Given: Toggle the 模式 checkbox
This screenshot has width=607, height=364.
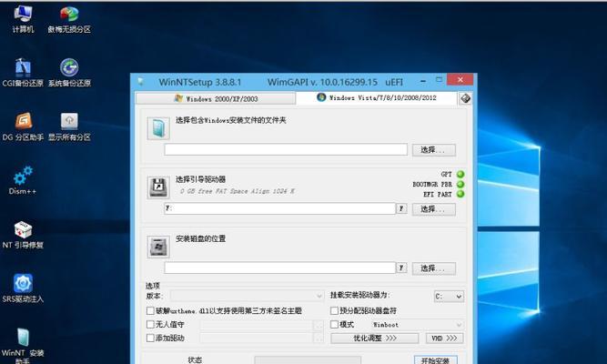Looking at the screenshot, I should click(x=335, y=325).
